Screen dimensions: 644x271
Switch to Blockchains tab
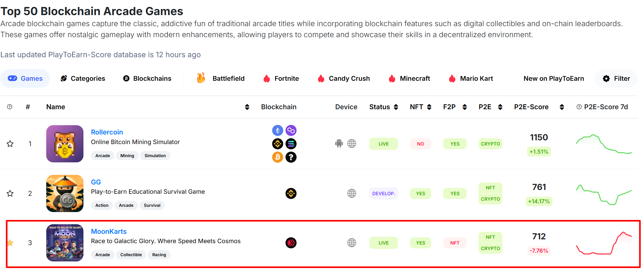(x=147, y=78)
